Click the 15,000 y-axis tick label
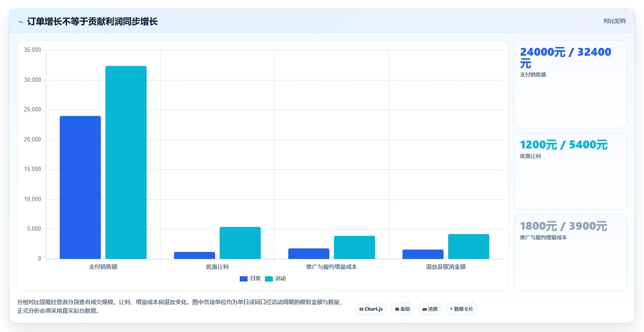 click(32, 169)
